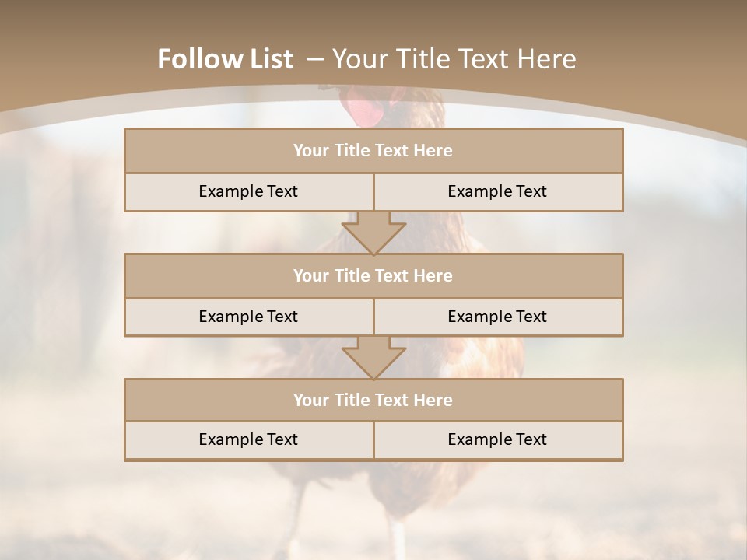Select the dash separator in the heading

pos(315,60)
